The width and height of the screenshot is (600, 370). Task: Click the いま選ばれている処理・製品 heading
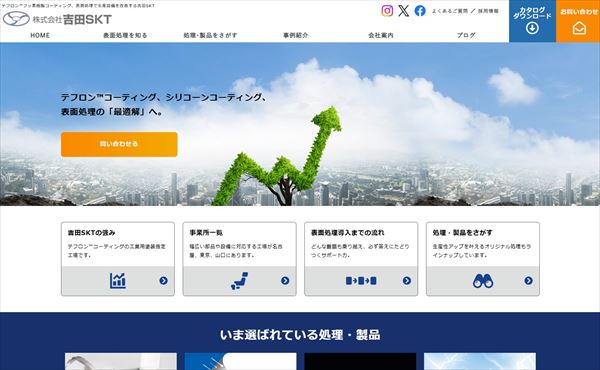click(300, 335)
